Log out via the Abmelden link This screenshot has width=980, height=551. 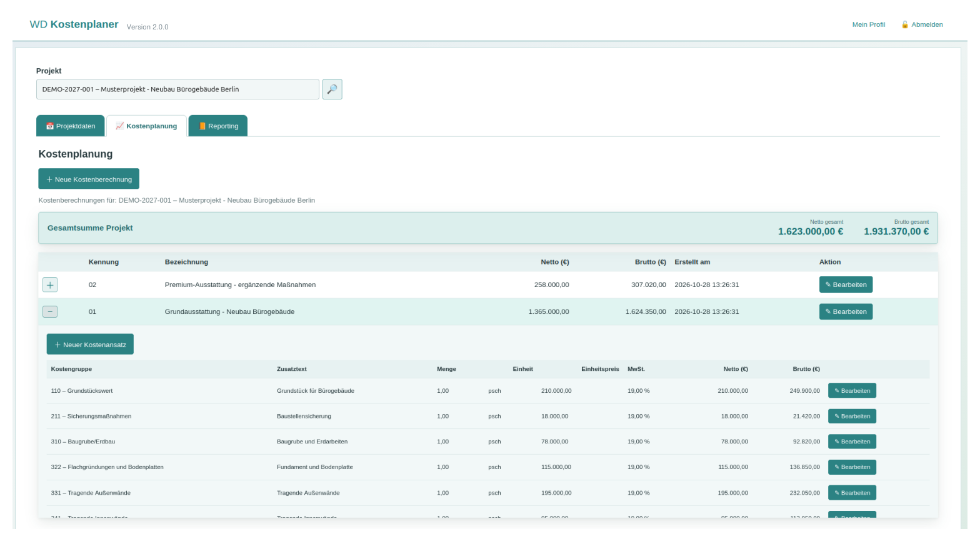tap(922, 24)
